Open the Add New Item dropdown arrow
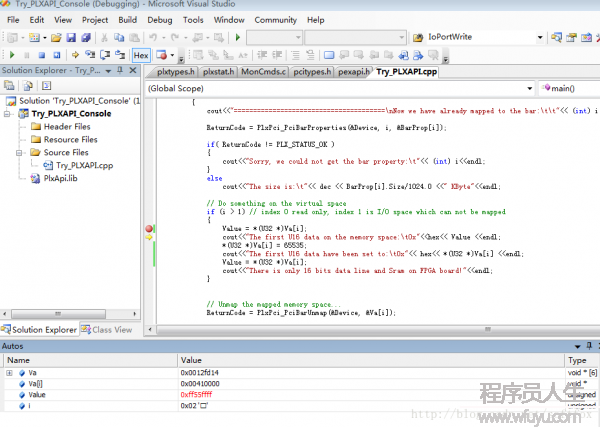600x427 pixels. [44, 37]
